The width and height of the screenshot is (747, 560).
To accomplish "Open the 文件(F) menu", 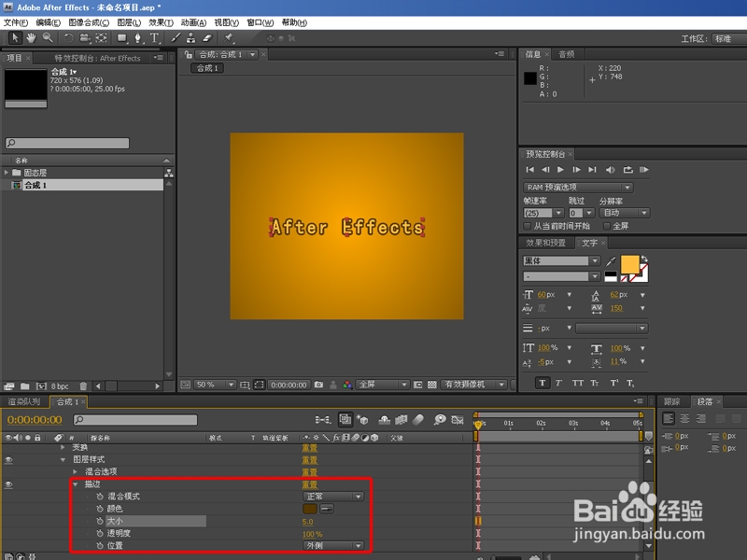I will pyautogui.click(x=16, y=22).
